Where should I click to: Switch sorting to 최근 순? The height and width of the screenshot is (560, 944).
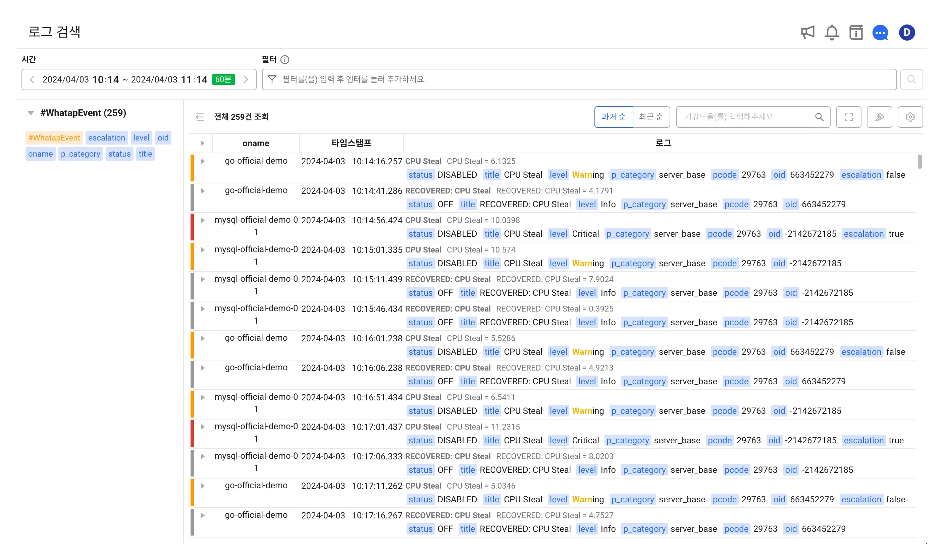click(651, 117)
